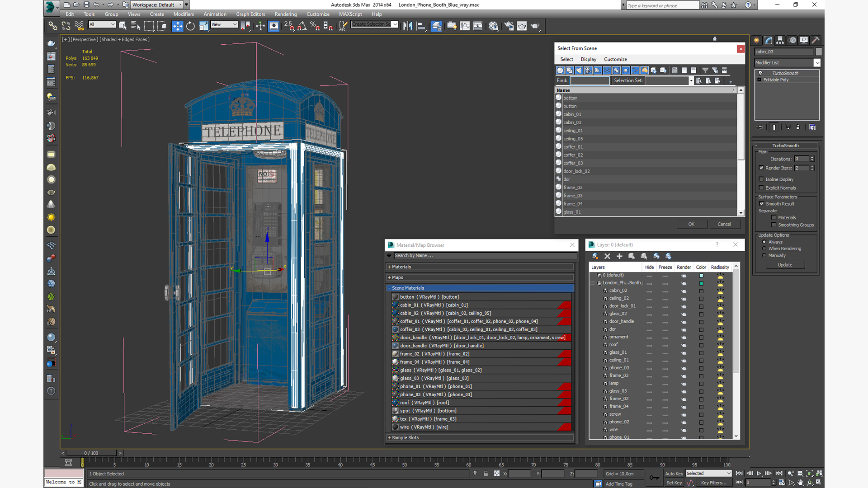The height and width of the screenshot is (488, 868).
Task: Click the Update button in TurboSmooth
Action: (785, 265)
